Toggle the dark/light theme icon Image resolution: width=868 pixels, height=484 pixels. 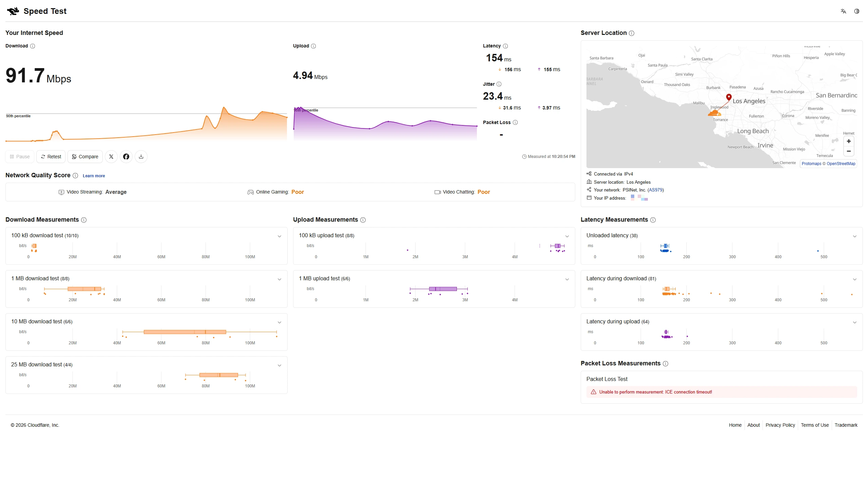click(x=857, y=11)
